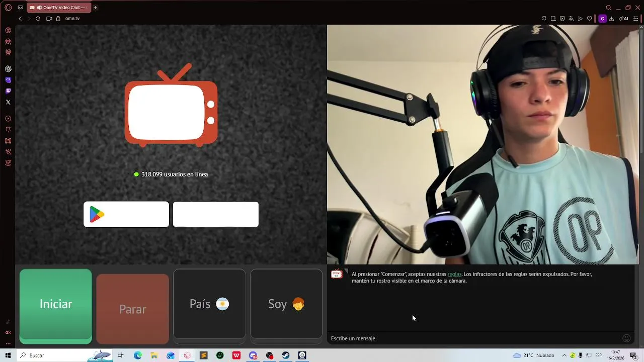Image resolution: width=644 pixels, height=362 pixels.
Task: Open the Windows Start menu
Action: [x=8, y=355]
